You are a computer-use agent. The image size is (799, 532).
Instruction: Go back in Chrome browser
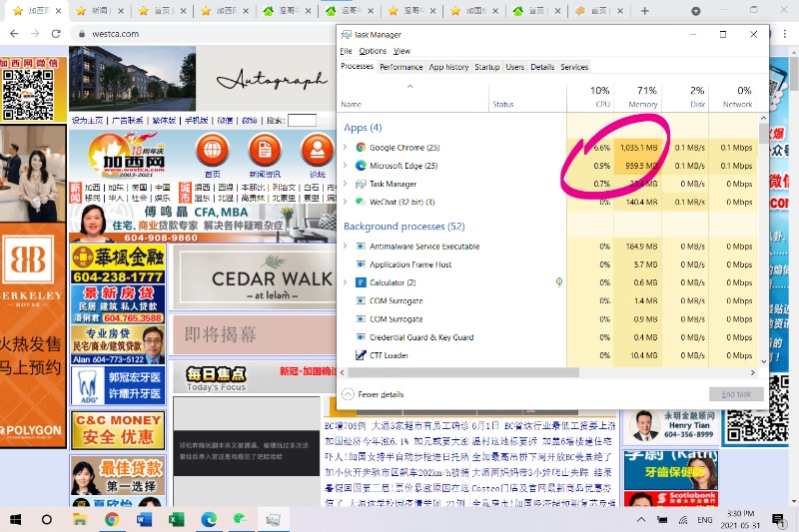14,34
